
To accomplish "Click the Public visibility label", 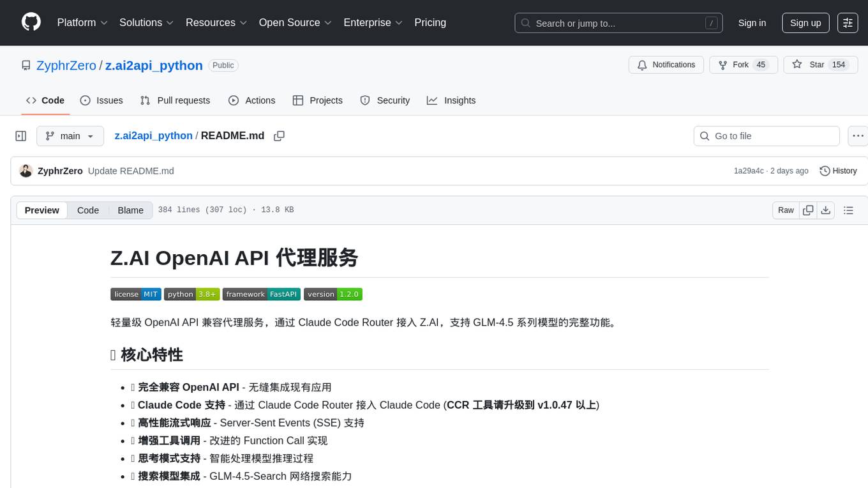I will (223, 65).
